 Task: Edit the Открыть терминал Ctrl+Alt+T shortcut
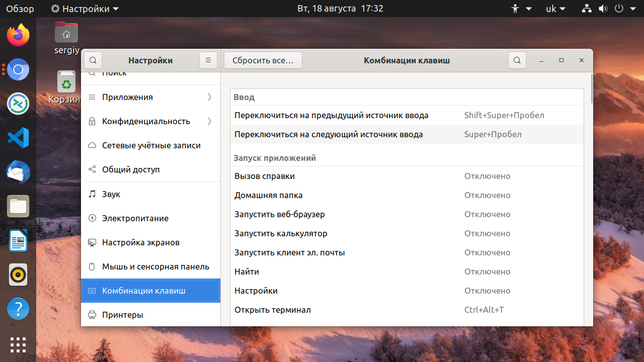(x=407, y=310)
